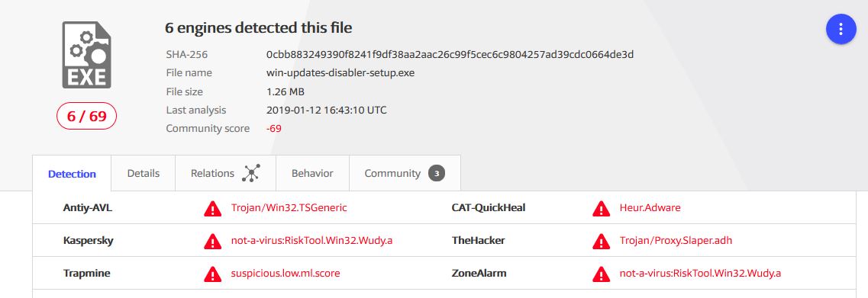This screenshot has height=298, width=868.
Task: Open the Community tab
Action: coord(405,173)
